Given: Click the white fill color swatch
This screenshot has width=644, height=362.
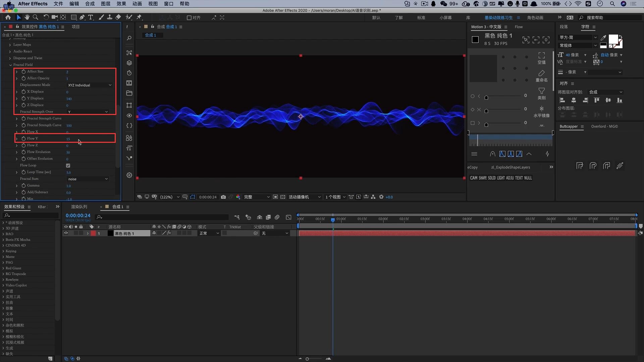Looking at the screenshot, I should pyautogui.click(x=613, y=39).
